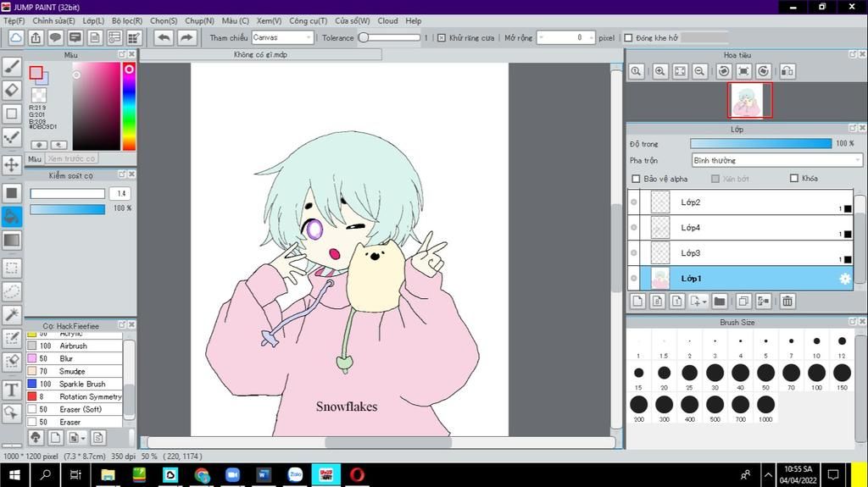Pop out the Màu color panel
The height and width of the screenshot is (487, 868).
(x=122, y=54)
